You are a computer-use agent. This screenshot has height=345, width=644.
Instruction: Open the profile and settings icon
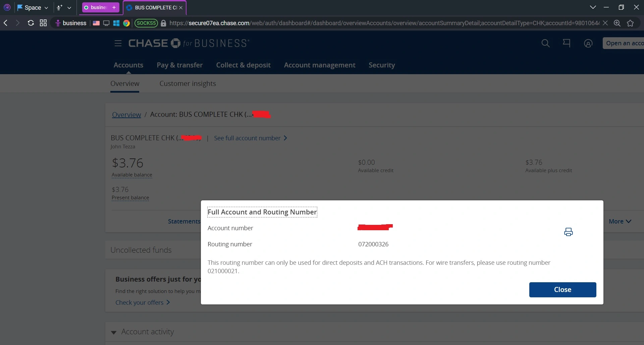click(588, 43)
